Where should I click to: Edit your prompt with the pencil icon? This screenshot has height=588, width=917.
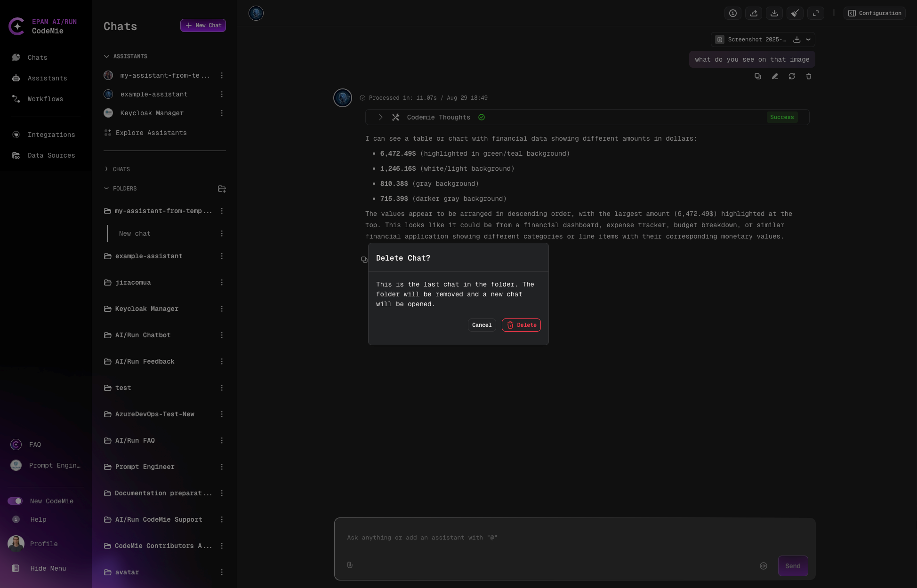tap(775, 76)
